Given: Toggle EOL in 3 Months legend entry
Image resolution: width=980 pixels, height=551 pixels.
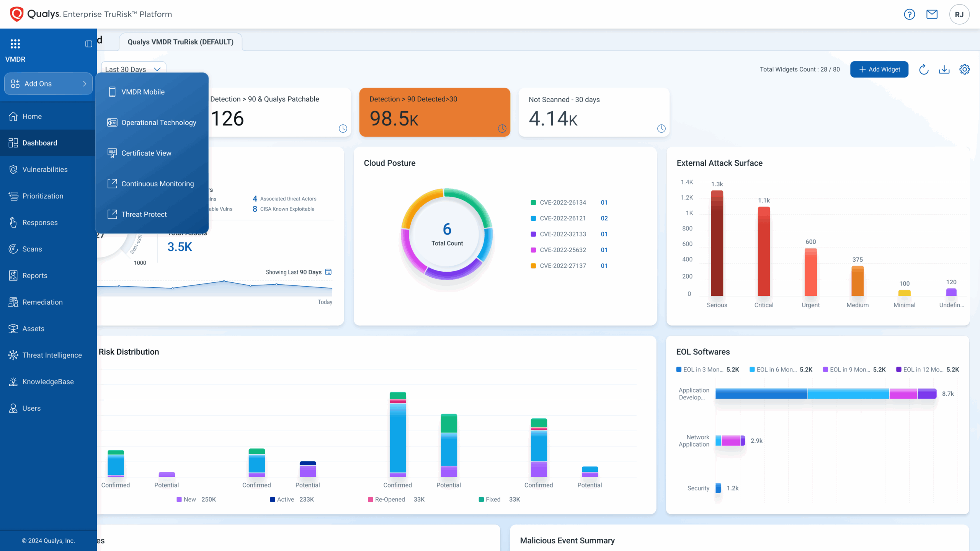Looking at the screenshot, I should 707,370.
